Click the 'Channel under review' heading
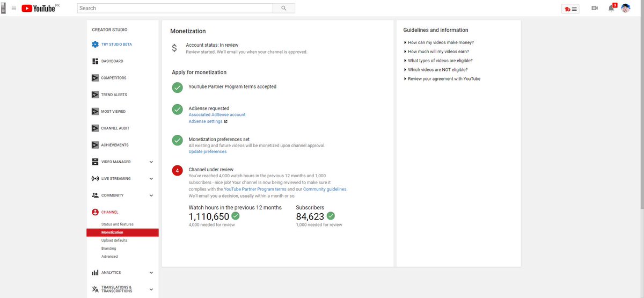 click(211, 170)
